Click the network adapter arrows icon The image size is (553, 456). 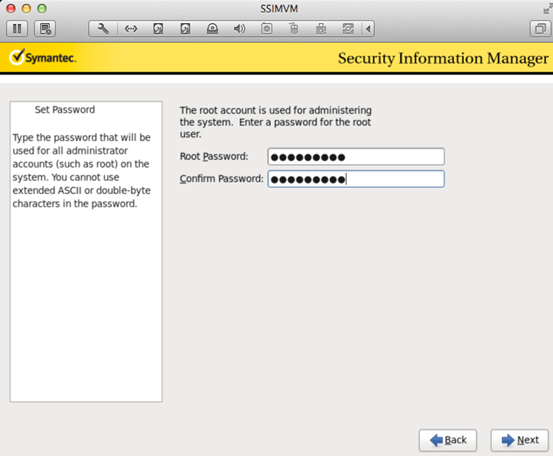coord(131,29)
